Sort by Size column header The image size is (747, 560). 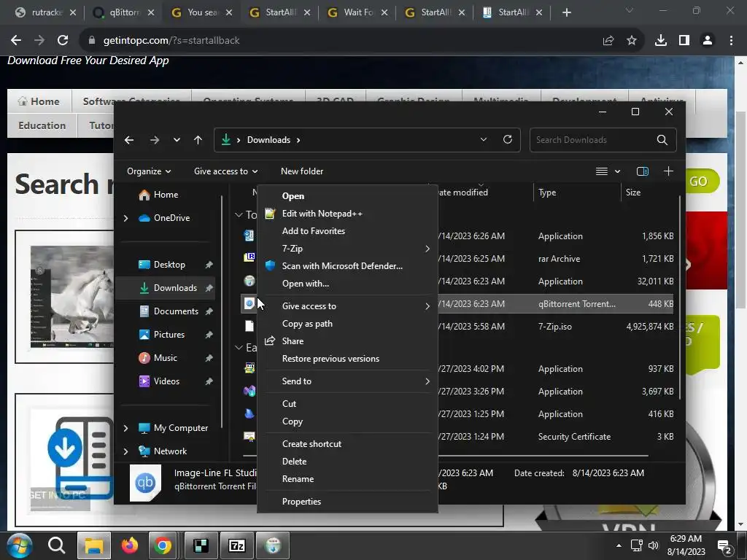(632, 192)
